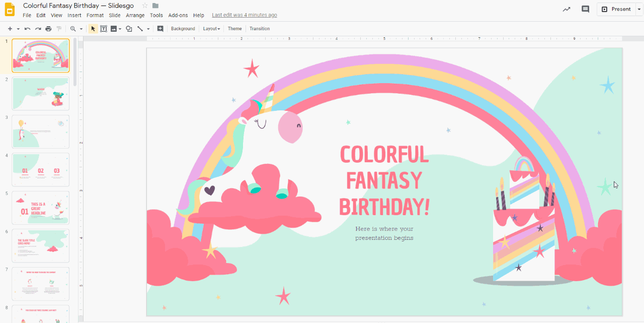Open the Edit menu
The height and width of the screenshot is (323, 644).
41,15
